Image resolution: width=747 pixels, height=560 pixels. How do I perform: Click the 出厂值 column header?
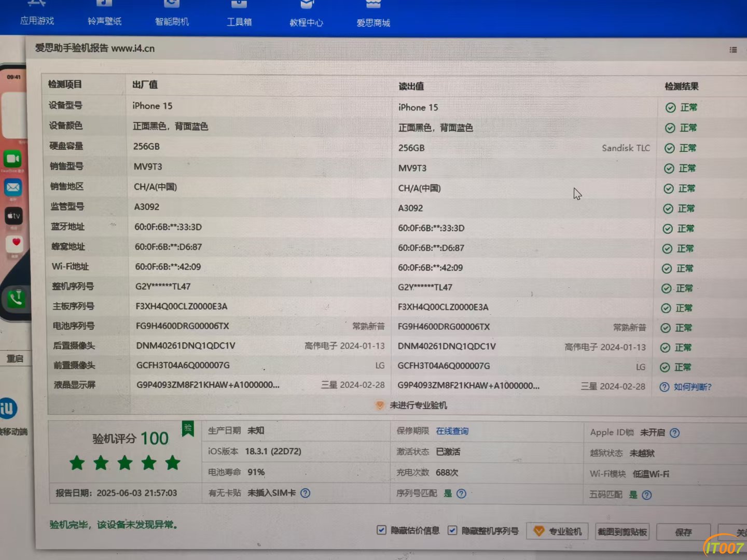click(145, 85)
